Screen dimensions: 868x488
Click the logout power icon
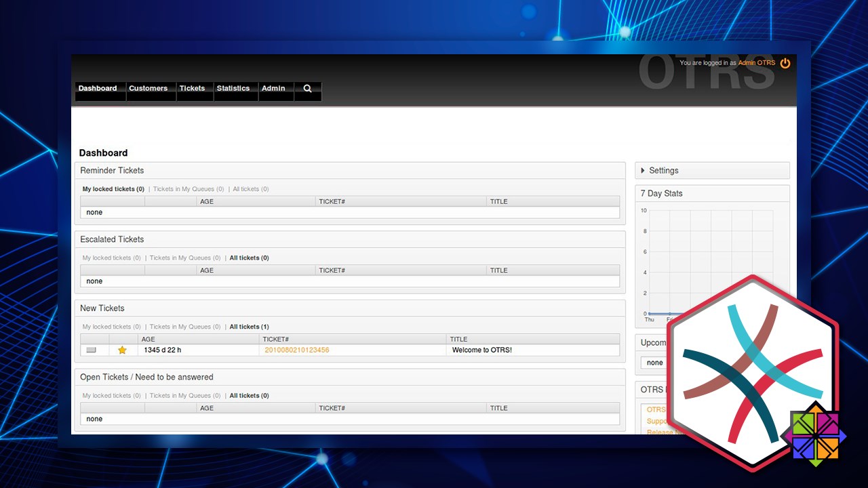click(x=785, y=63)
